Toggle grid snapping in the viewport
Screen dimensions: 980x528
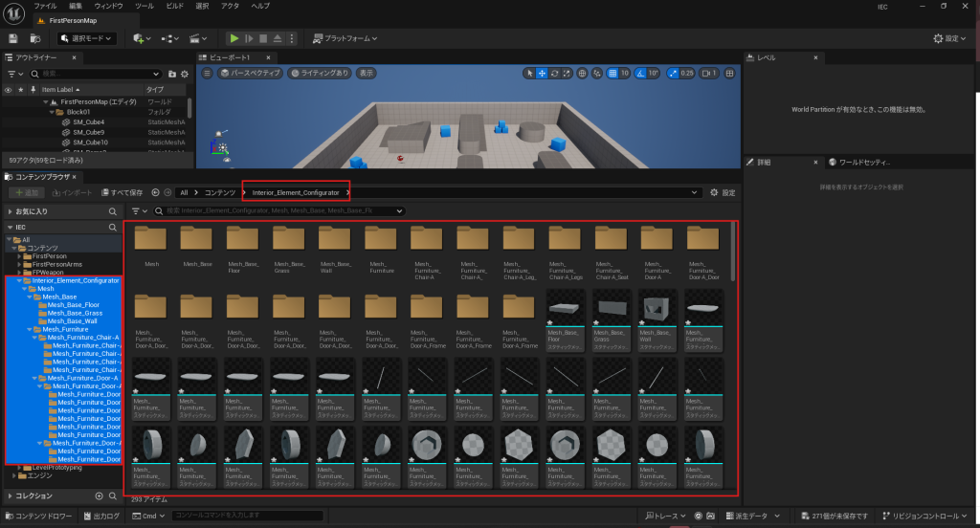[612, 73]
